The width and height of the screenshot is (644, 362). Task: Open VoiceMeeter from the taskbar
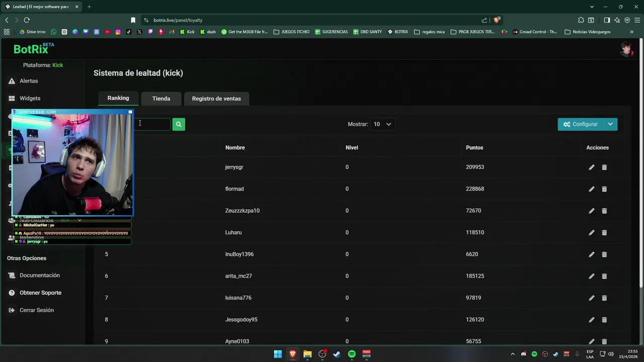click(367, 354)
